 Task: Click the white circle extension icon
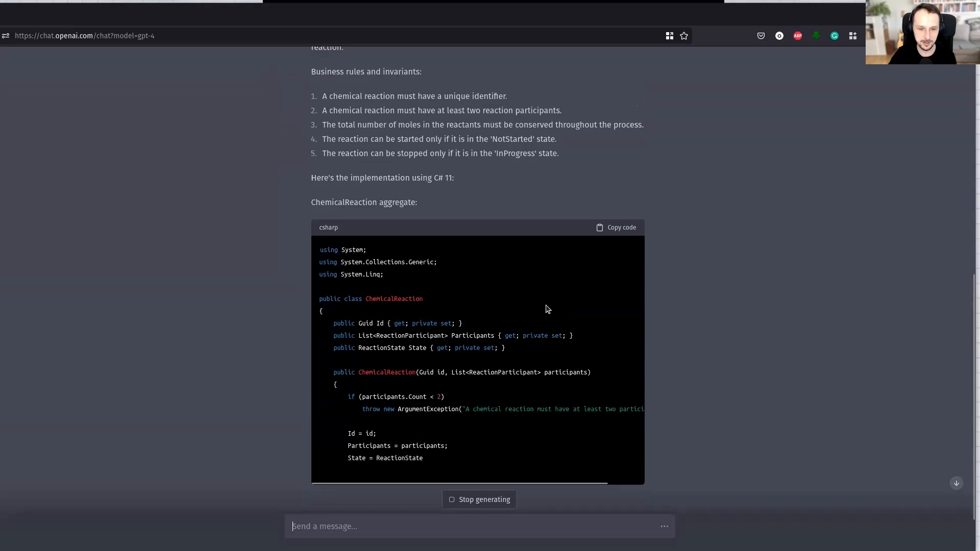(779, 36)
